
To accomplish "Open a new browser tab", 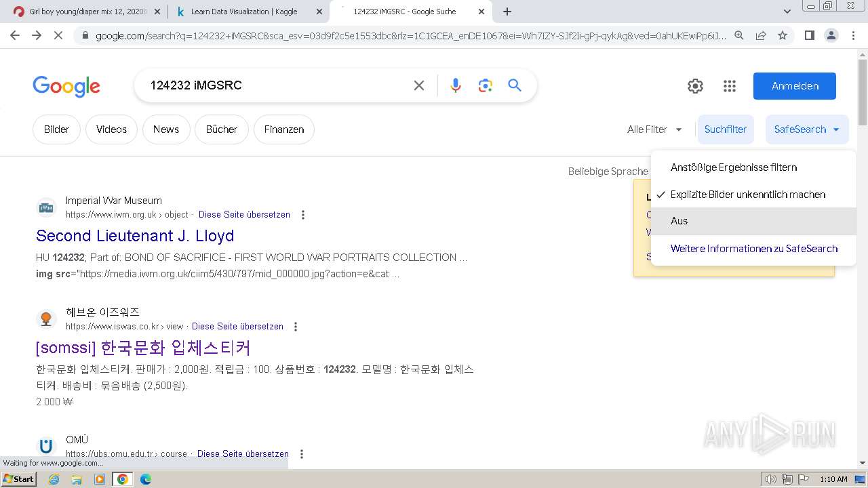I will tap(507, 12).
